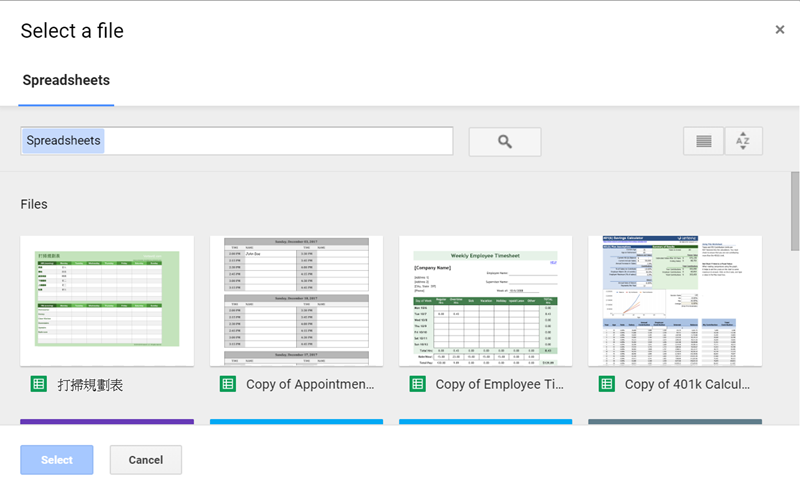Open the A-Z sort options
Screen dimensions: 800x494
[743, 142]
